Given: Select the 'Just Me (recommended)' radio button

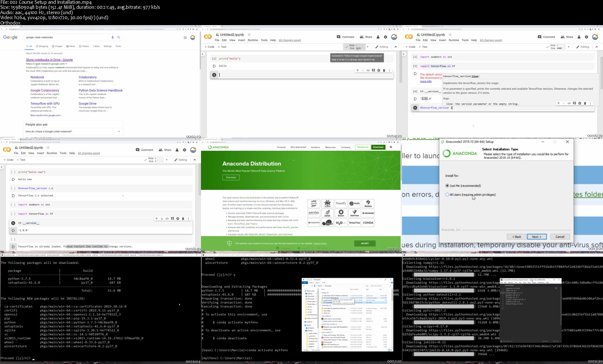Looking at the screenshot, I should 447,186.
